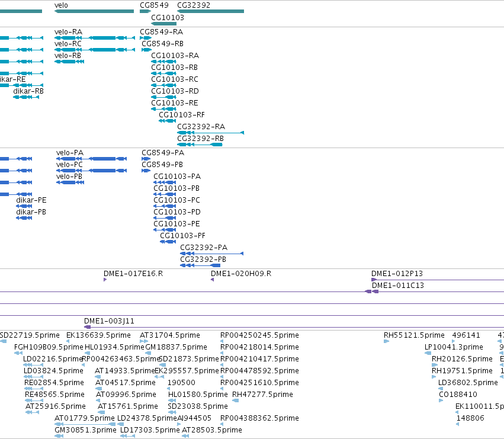504x439 pixels.
Task: Select transcript velo-RC
Action: pos(95,50)
